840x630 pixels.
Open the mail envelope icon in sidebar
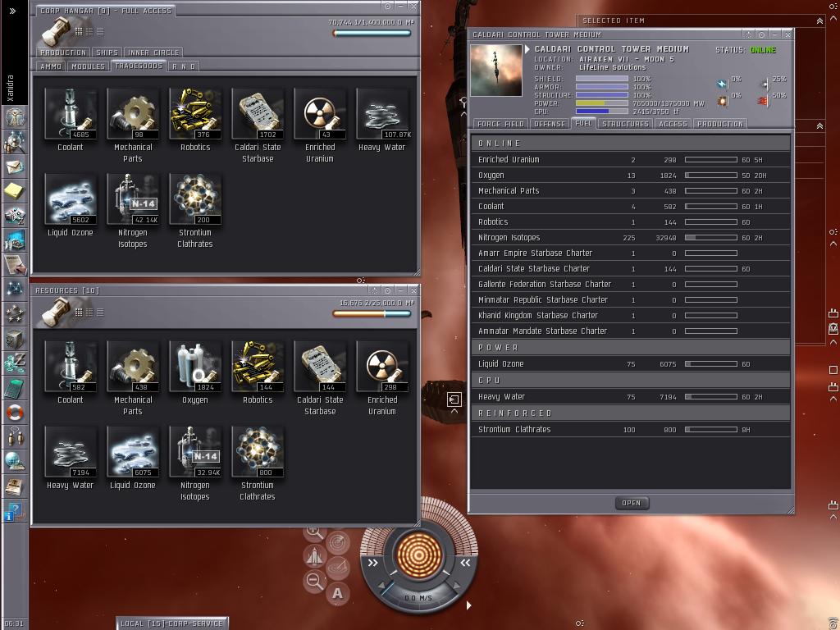[x=15, y=167]
